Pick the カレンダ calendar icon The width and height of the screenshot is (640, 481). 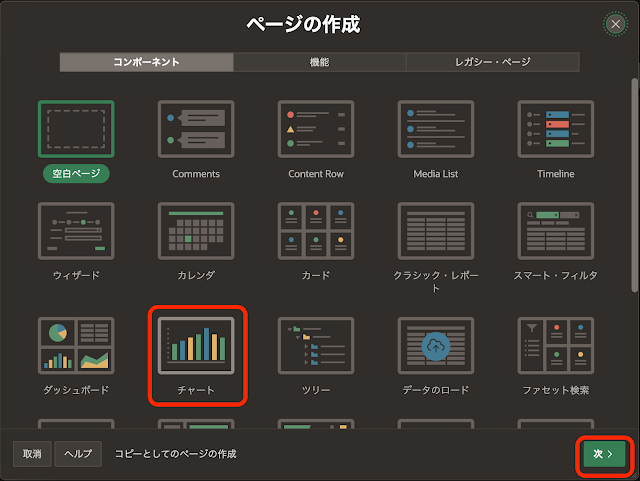[x=196, y=231]
